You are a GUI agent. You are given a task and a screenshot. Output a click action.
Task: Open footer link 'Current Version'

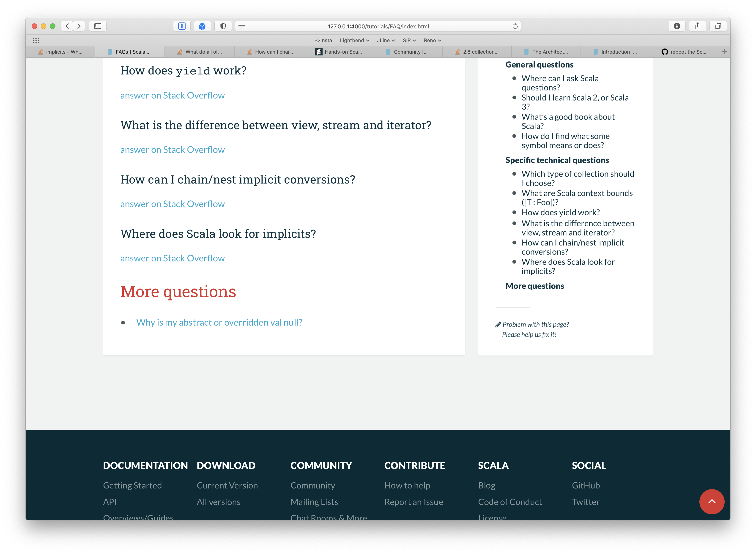227,485
